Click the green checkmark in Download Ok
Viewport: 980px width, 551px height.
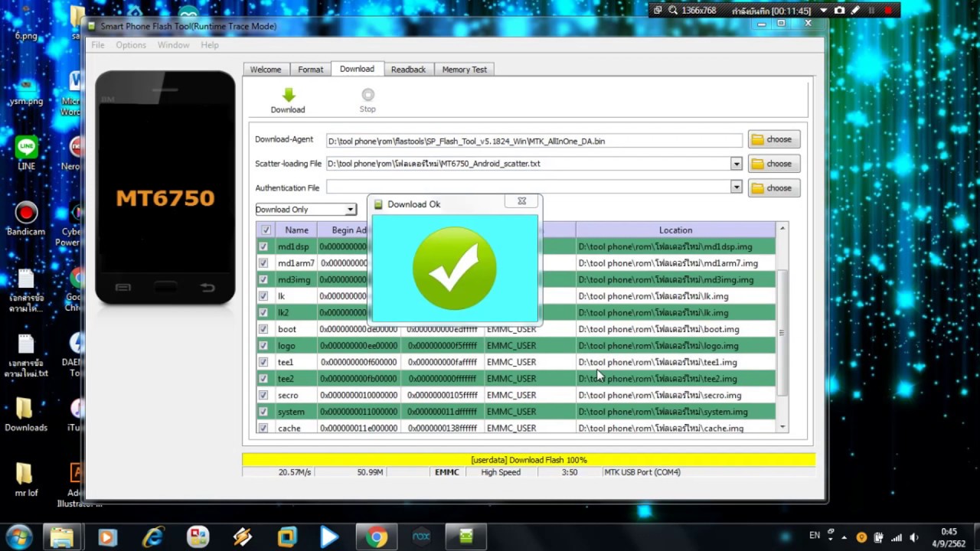[455, 268]
